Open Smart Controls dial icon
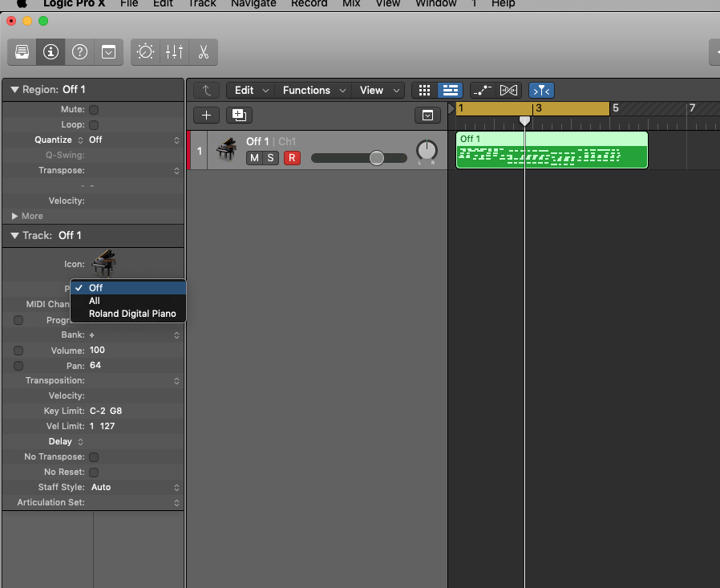The width and height of the screenshot is (720, 588). click(146, 52)
